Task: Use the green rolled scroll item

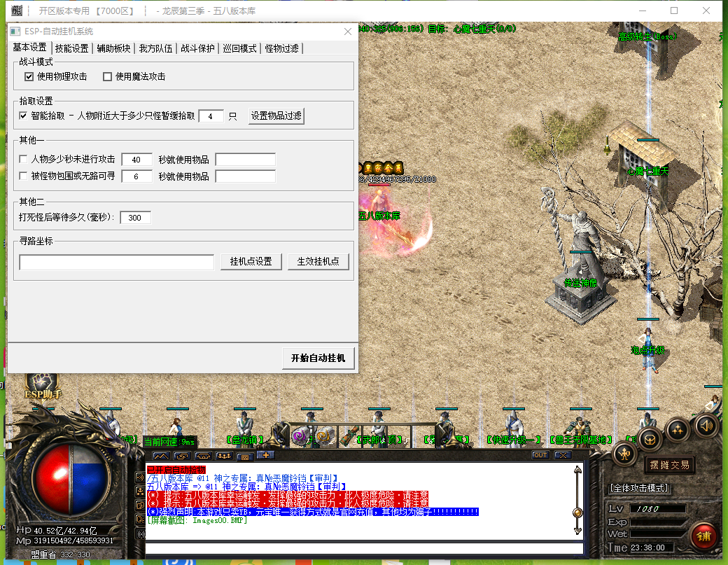Action: pyautogui.click(x=349, y=436)
